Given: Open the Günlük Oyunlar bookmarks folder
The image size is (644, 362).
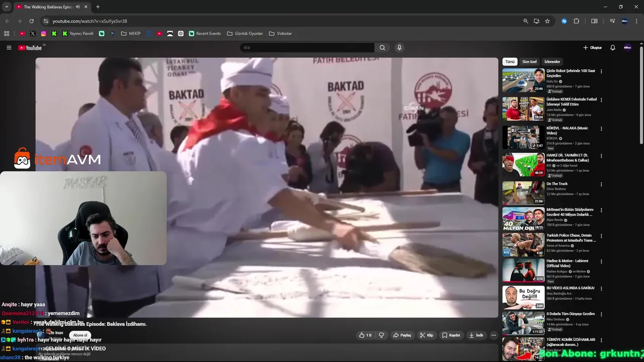Looking at the screenshot, I should click(x=245, y=34).
